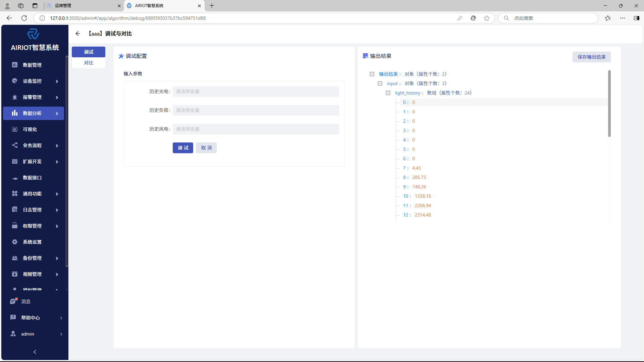Collapse the light_history array node
This screenshot has height=362, width=644.
388,93
